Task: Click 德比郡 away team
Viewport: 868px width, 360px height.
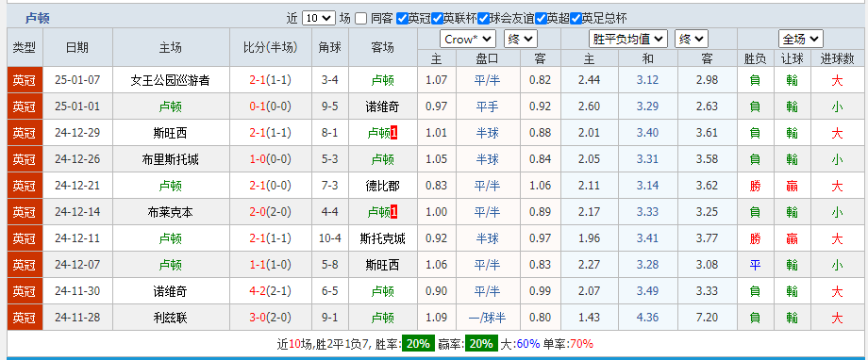Action: point(382,186)
